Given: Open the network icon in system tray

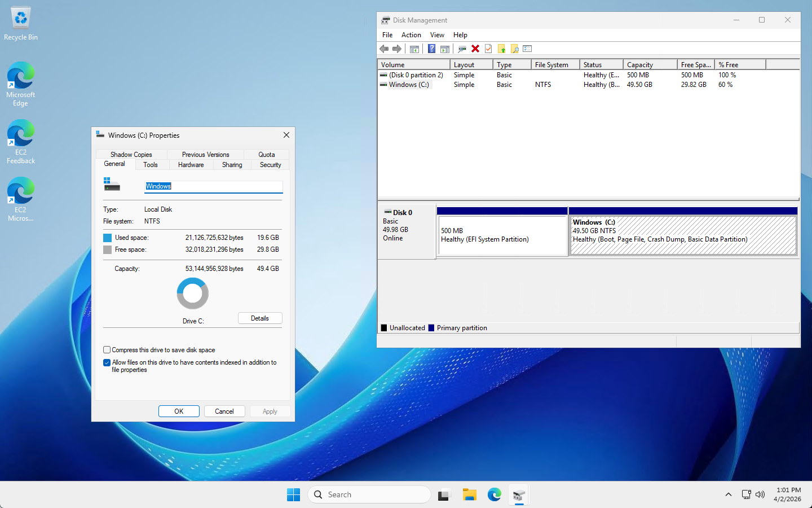Looking at the screenshot, I should [746, 494].
